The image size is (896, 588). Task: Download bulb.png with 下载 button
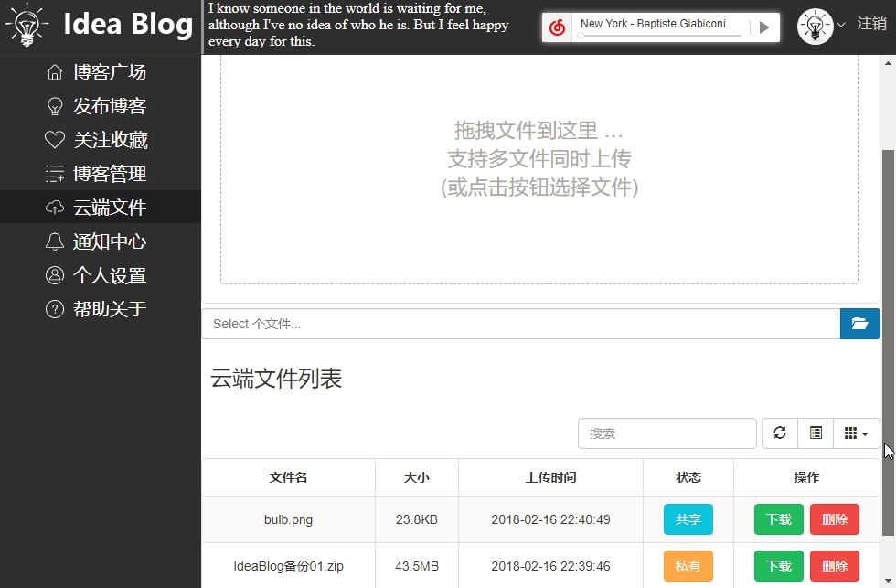pyautogui.click(x=778, y=519)
